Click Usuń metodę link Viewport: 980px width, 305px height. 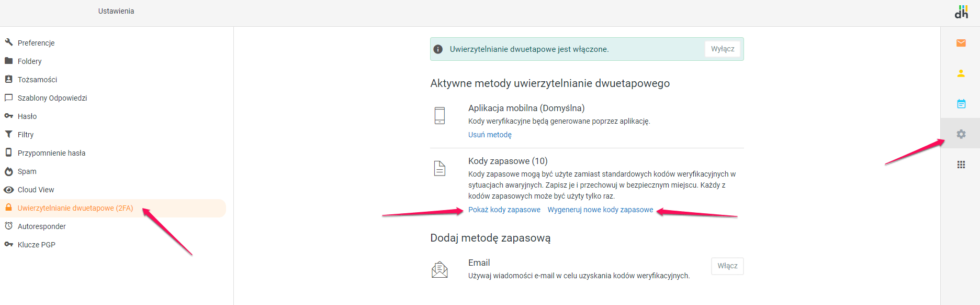click(x=490, y=135)
